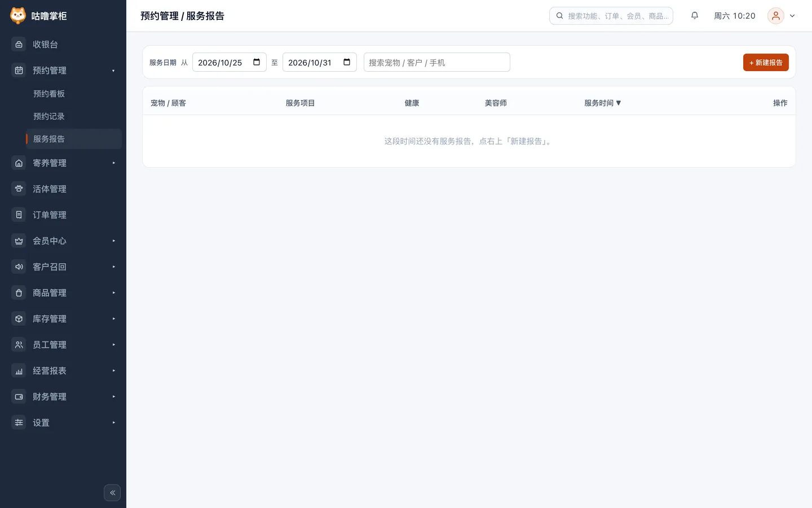
Task: Expand the 财务管理 submenu arrow
Action: (x=113, y=397)
